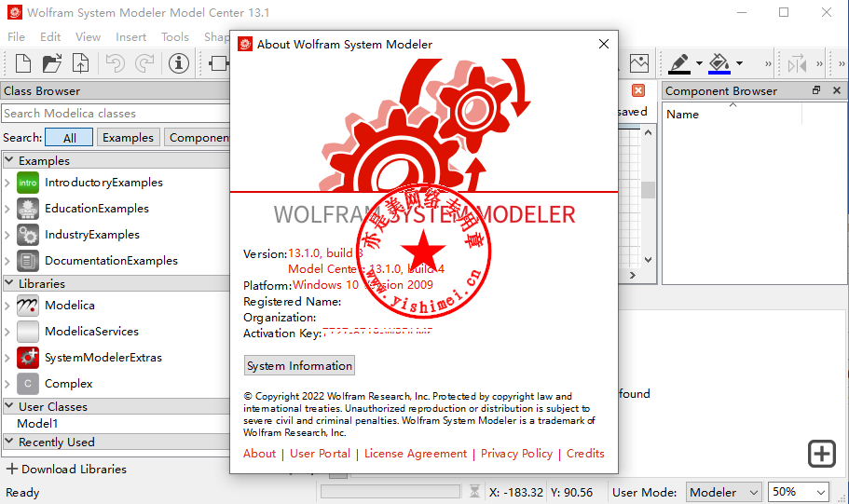Image resolution: width=849 pixels, height=504 pixels.
Task: Click the large plus icon at the bottom right
Action: [822, 454]
